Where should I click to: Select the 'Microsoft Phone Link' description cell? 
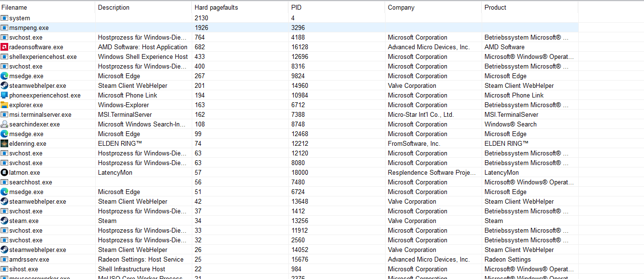(x=128, y=95)
